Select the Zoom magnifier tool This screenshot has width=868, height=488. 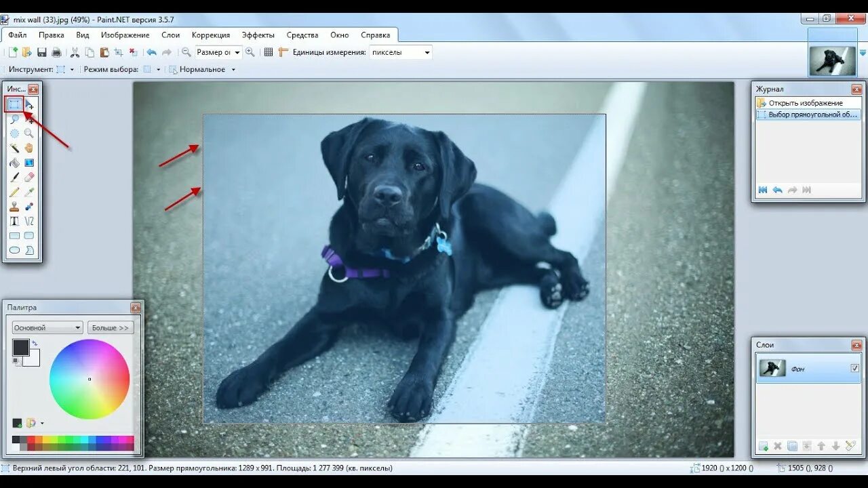[29, 134]
